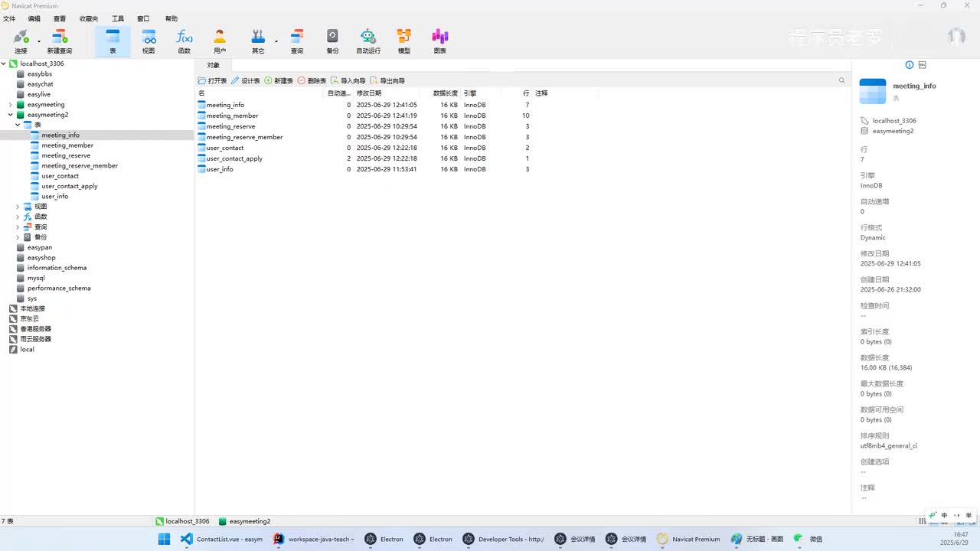Viewport: 980px width, 551px height.
Task: Click the search magnifier in the object toolbar
Action: click(x=842, y=80)
